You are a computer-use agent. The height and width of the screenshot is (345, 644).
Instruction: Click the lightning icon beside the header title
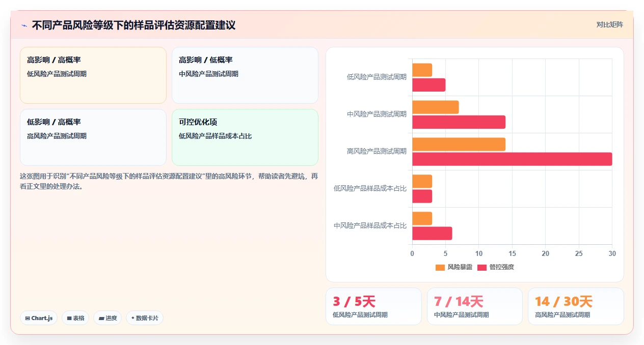click(x=24, y=25)
